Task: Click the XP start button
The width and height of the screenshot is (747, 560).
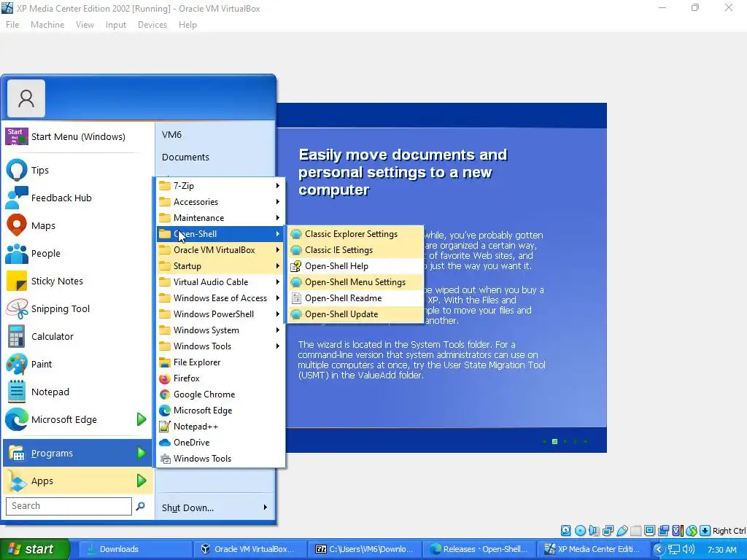Action: 34,549
